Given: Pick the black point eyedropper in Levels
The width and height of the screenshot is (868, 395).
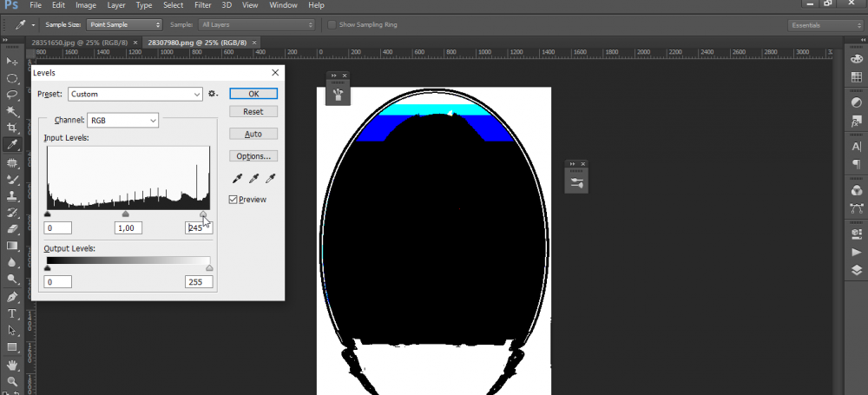Looking at the screenshot, I should pos(238,178).
